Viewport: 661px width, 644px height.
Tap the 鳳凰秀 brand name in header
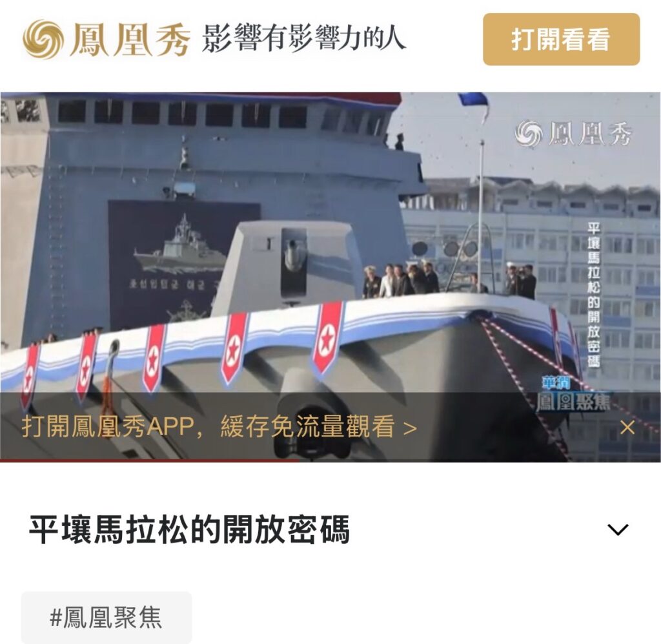(130, 39)
